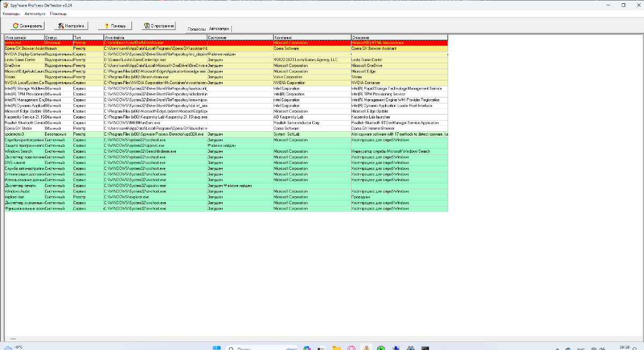Click the spoolsv.exe file path cell
644x350 pixels.
[x=155, y=185]
